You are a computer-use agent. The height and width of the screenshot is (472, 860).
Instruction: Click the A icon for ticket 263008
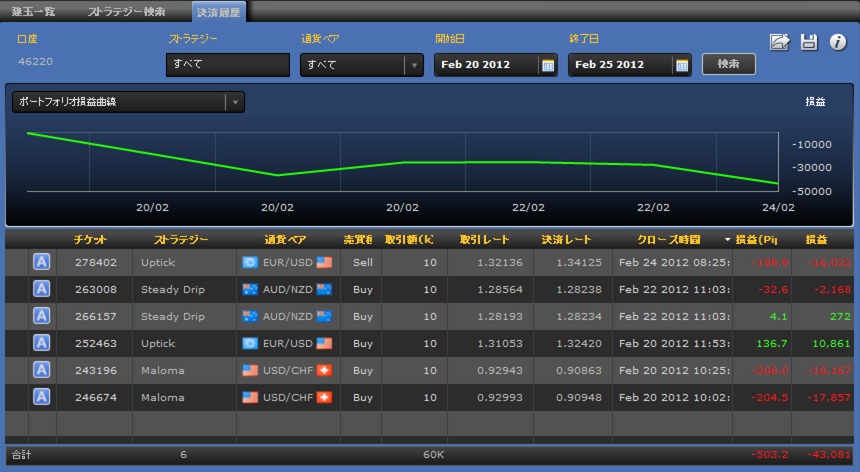42,289
